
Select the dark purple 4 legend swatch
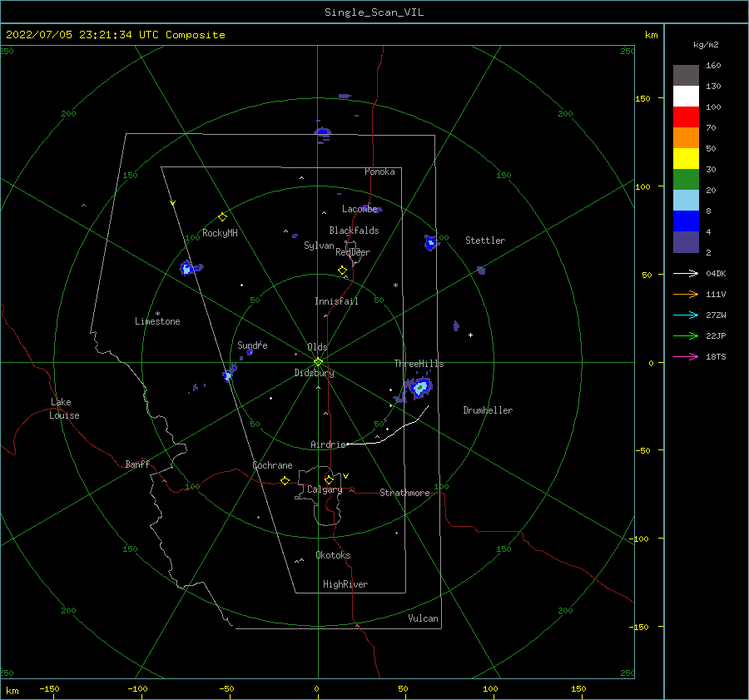pyautogui.click(x=686, y=241)
